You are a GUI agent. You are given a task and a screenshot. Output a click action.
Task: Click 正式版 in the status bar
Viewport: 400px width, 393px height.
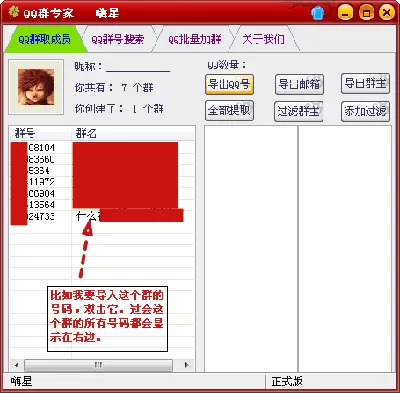[287, 381]
